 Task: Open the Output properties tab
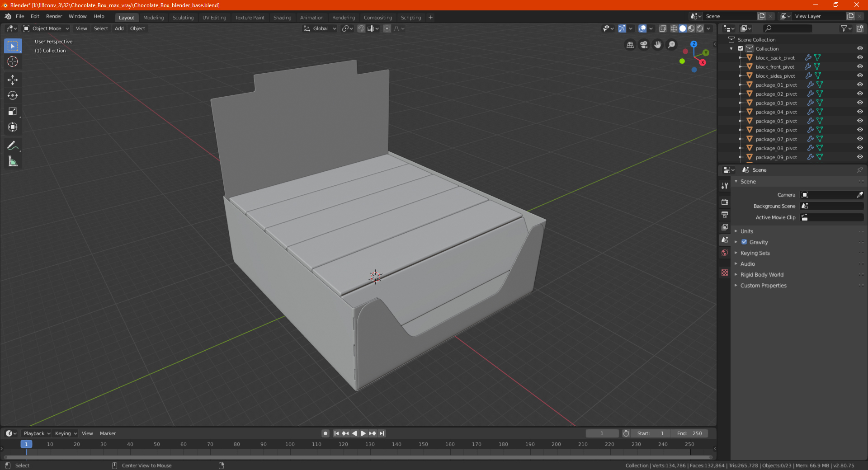tap(725, 215)
